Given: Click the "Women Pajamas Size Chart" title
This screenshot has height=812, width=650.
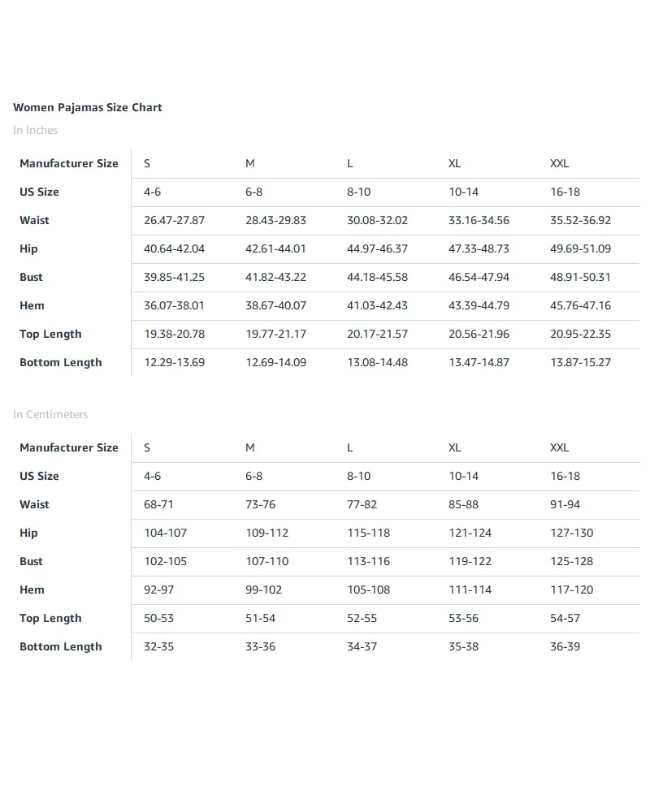Looking at the screenshot, I should point(88,107).
